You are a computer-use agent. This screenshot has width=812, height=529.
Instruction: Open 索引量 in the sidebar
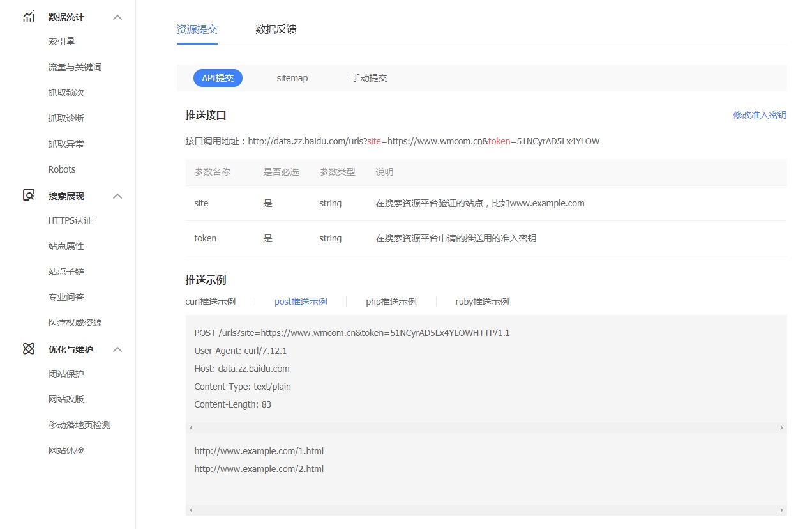tap(62, 42)
